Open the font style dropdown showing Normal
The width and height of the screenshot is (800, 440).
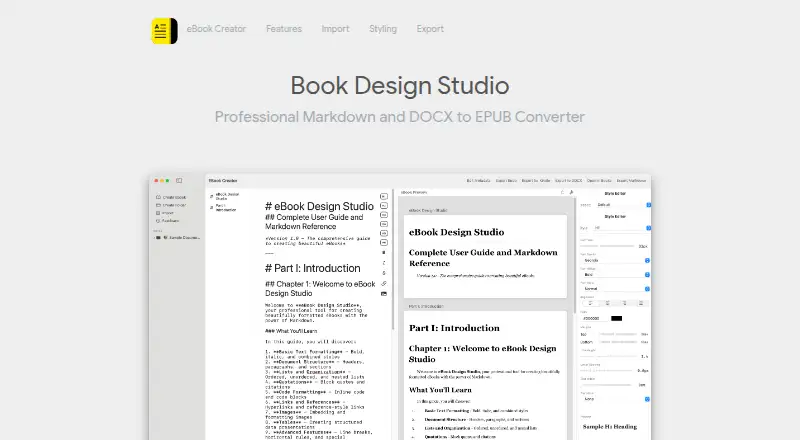pos(615,289)
